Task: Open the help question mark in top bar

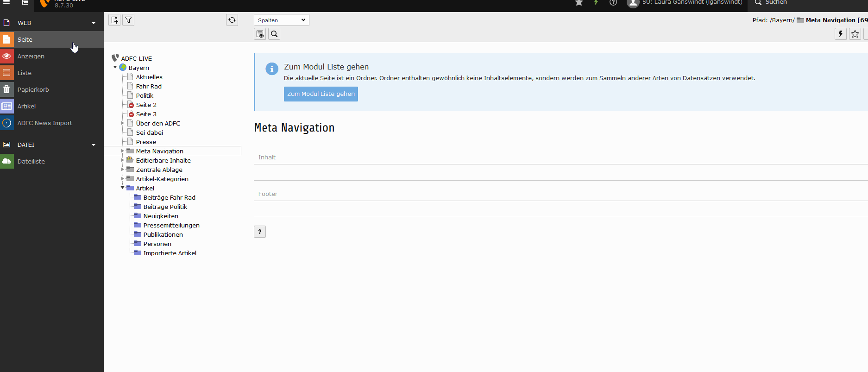Action: click(613, 3)
